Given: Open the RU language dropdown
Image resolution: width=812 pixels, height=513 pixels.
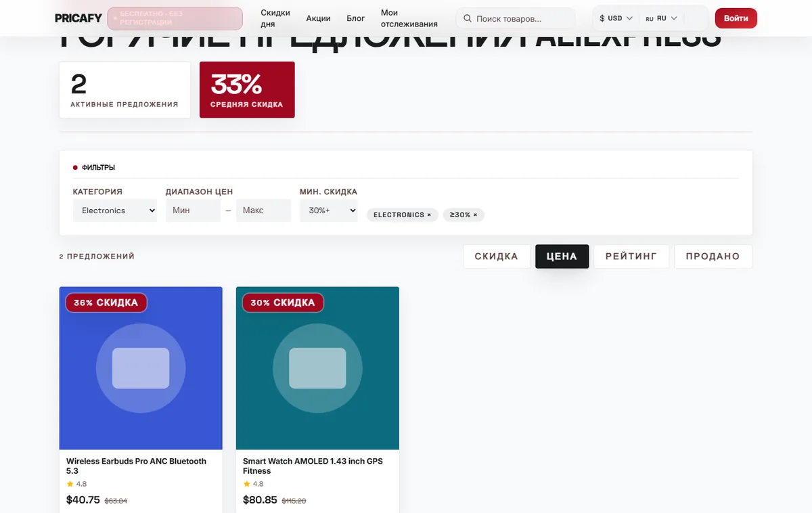Looking at the screenshot, I should click(661, 18).
